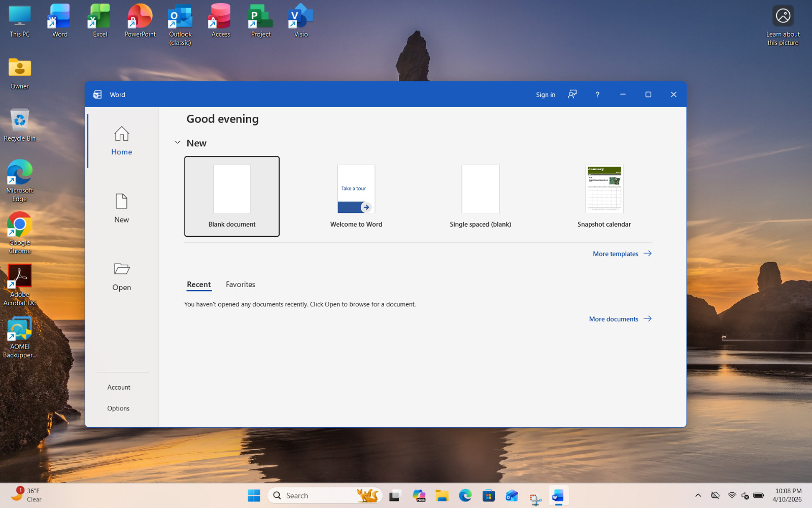Open Account settings in Word
Screen dimensions: 812x508
119,387
